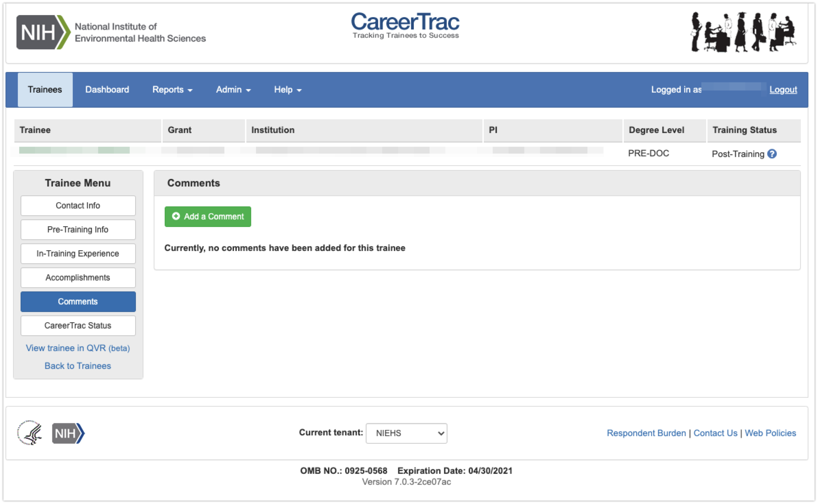Screen dimensions: 818x504
Task: Click View trainee in QVR (beta) link
Action: coord(78,348)
